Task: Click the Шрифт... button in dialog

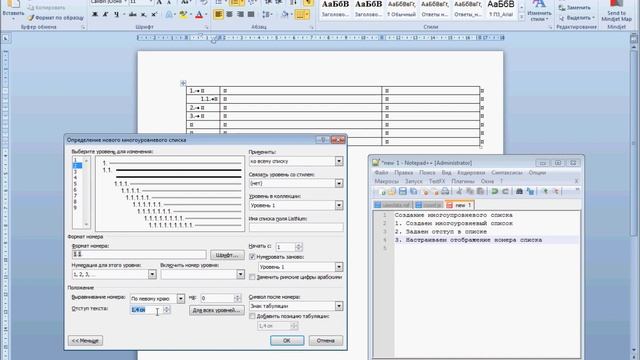Action: 227,255
